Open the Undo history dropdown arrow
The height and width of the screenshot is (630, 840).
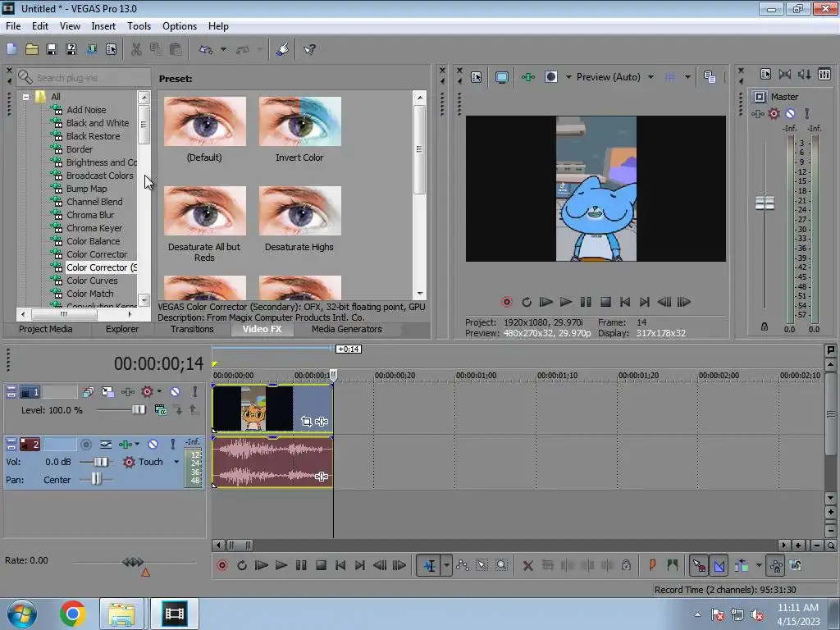(x=223, y=49)
